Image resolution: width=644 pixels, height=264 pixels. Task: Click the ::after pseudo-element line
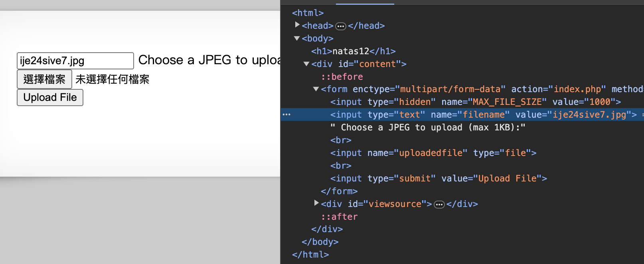339,217
